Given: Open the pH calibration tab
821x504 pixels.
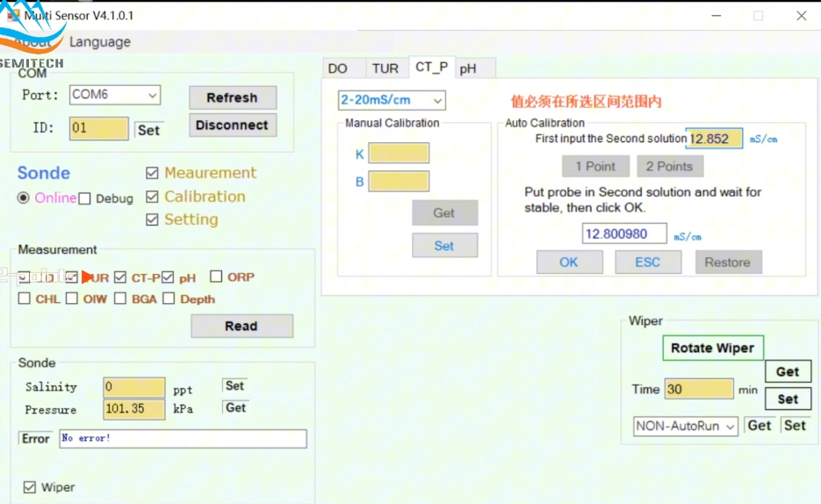Looking at the screenshot, I should click(x=469, y=68).
